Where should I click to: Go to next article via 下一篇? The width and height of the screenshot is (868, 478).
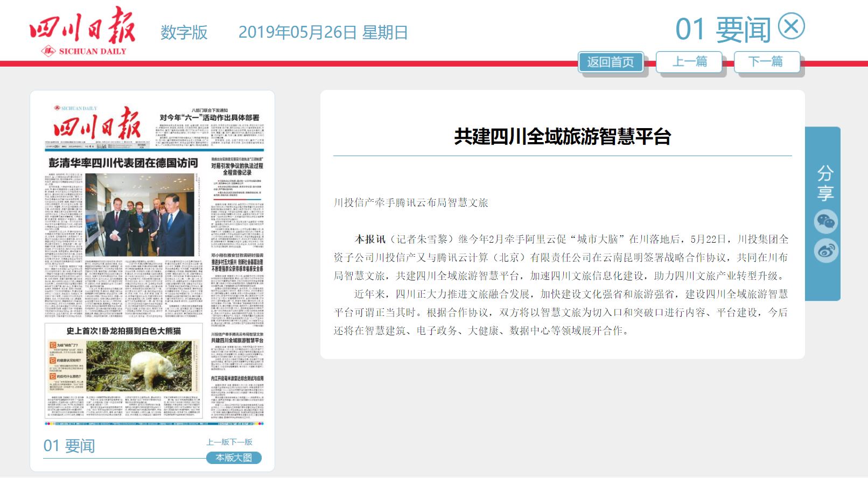pos(766,61)
